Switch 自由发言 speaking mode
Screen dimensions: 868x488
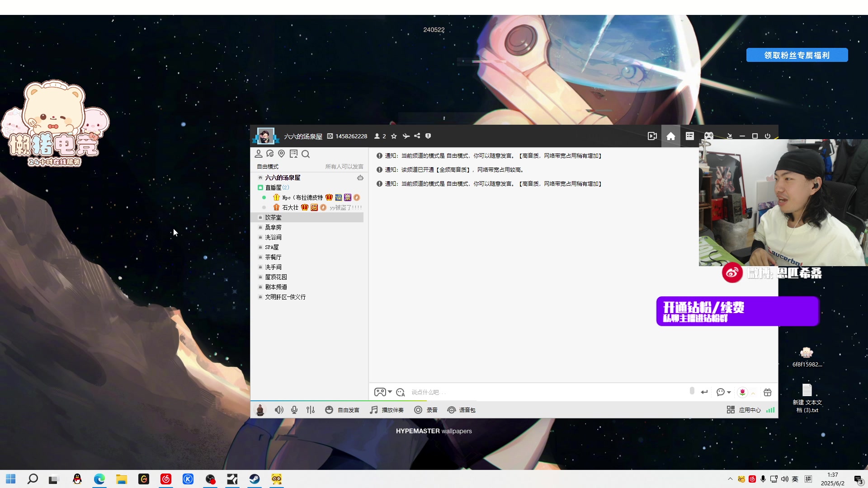pyautogui.click(x=342, y=410)
